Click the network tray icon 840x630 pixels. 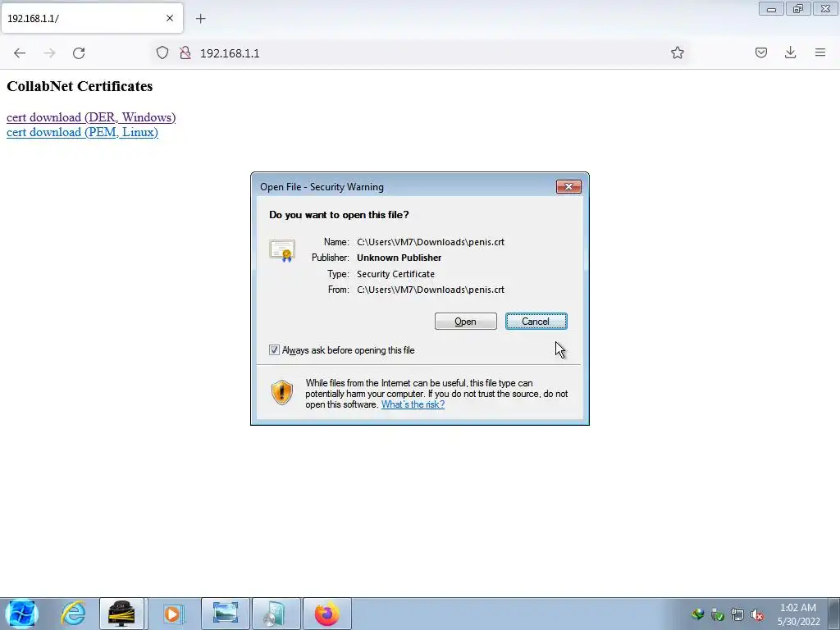737,614
